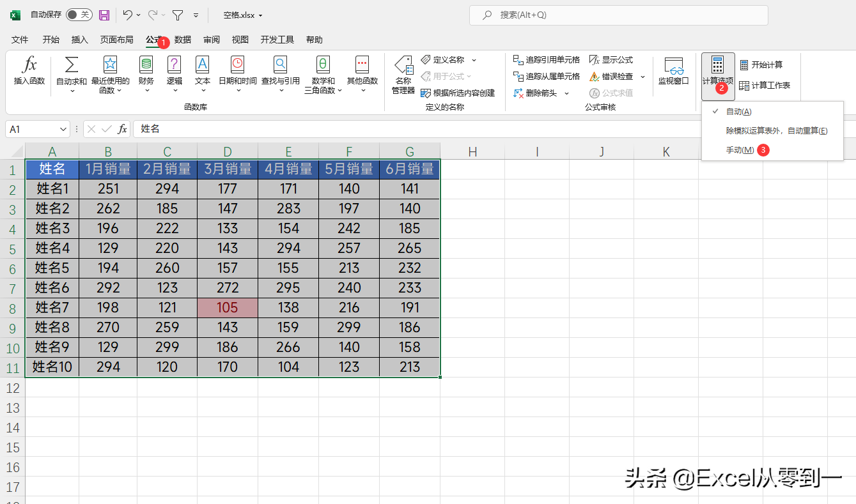Select 手动(M) manual calculation option
856x504 pixels.
(740, 150)
